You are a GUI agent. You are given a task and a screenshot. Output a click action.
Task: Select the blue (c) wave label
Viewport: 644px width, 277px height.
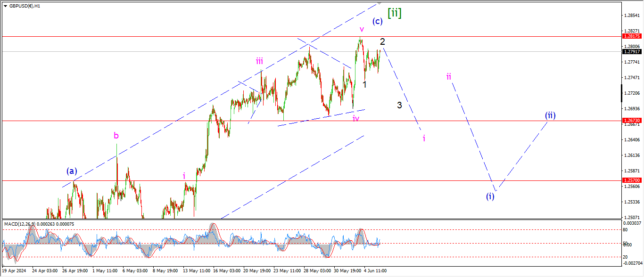pyautogui.click(x=377, y=21)
